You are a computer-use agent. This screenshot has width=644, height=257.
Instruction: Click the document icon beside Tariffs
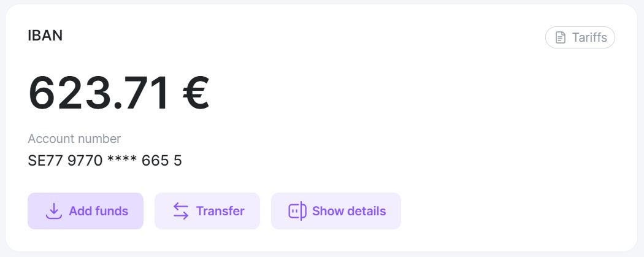click(x=560, y=38)
